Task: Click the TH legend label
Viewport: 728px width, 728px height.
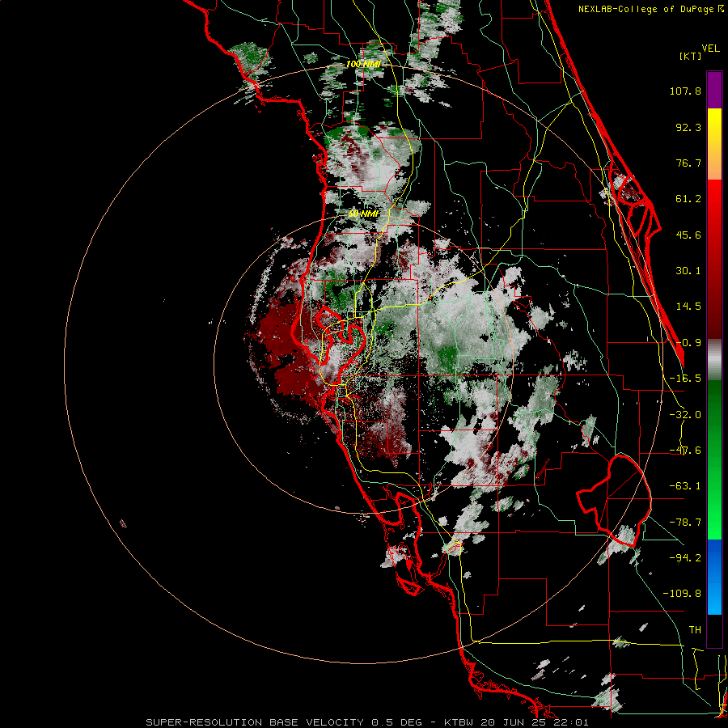Action: 695,629
